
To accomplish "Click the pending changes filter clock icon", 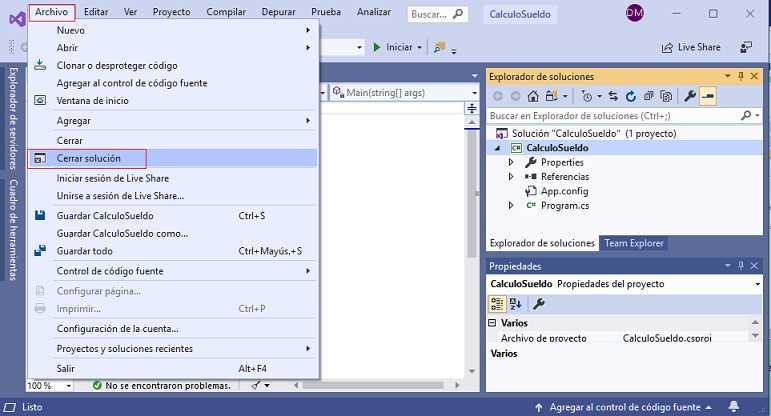I will tap(586, 96).
